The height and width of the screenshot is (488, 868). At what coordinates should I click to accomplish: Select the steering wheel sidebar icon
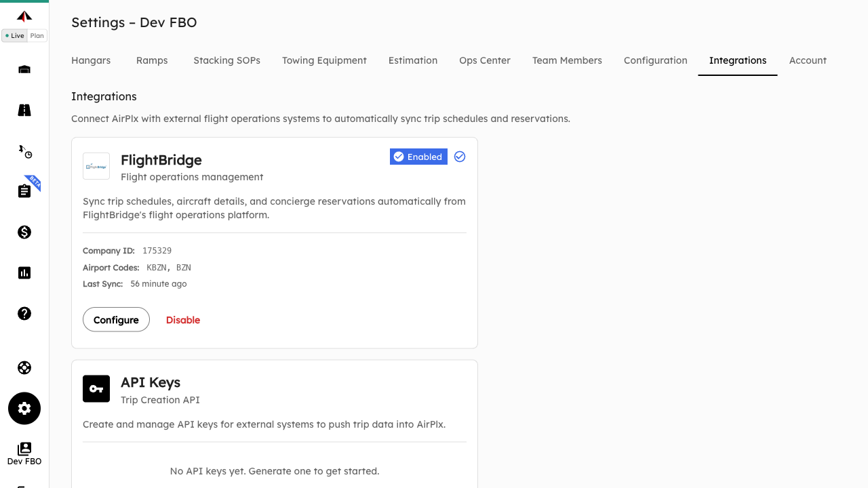pos(24,367)
